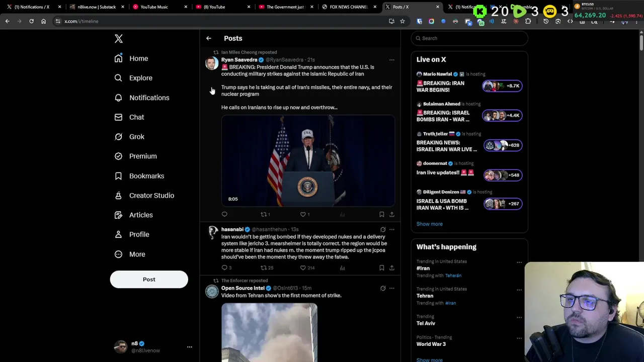This screenshot has height=362, width=644.
Task: Bookmark Ryan Saavedra's post
Action: 381,214
